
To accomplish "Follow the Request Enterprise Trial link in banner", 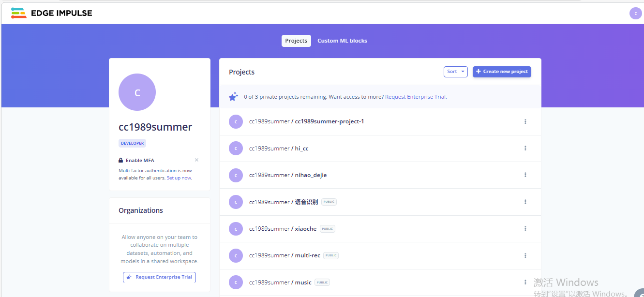I will 415,97.
